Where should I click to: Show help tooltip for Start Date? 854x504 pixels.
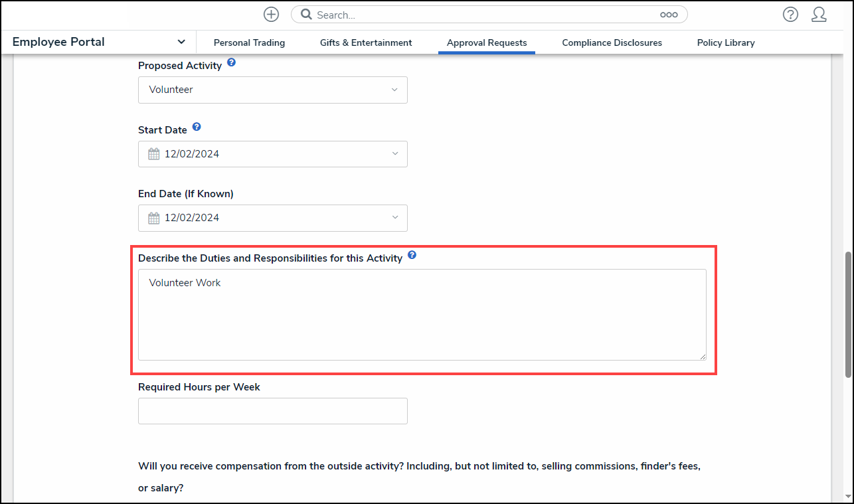(x=197, y=127)
